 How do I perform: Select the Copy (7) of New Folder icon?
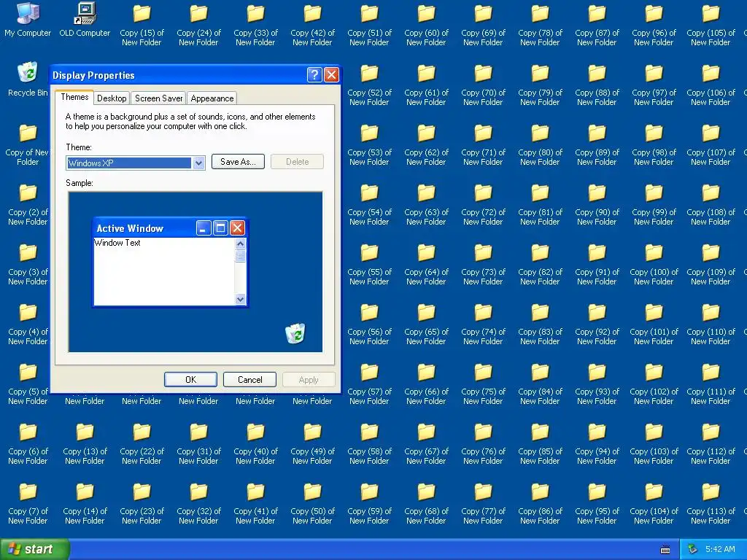[x=28, y=503]
